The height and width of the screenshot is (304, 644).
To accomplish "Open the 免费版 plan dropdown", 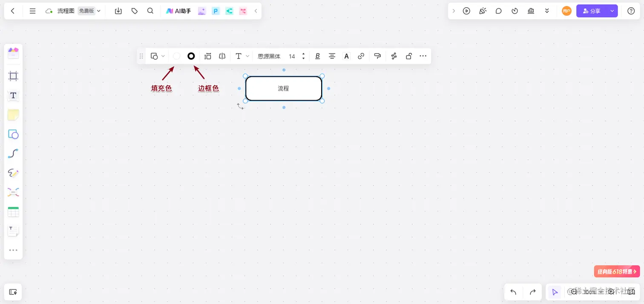I will (88, 11).
